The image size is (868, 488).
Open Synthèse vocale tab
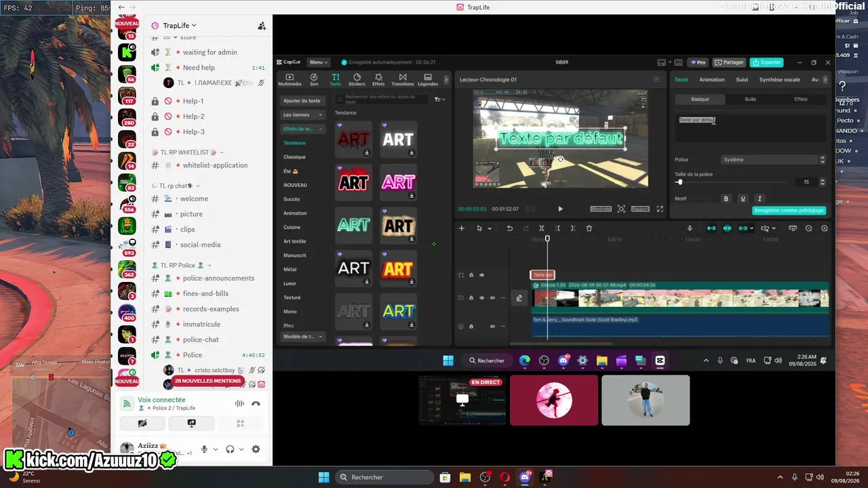[x=780, y=79]
